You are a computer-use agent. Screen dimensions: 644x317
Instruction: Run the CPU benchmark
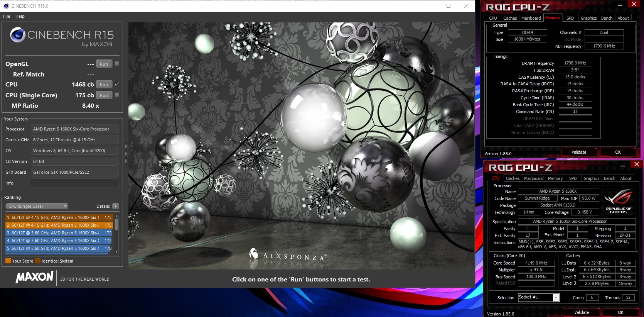coord(104,85)
